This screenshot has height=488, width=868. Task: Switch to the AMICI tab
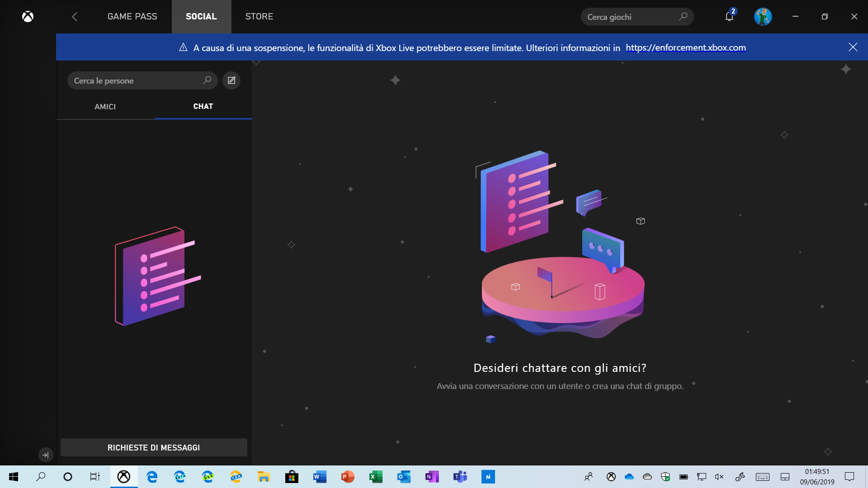click(105, 107)
